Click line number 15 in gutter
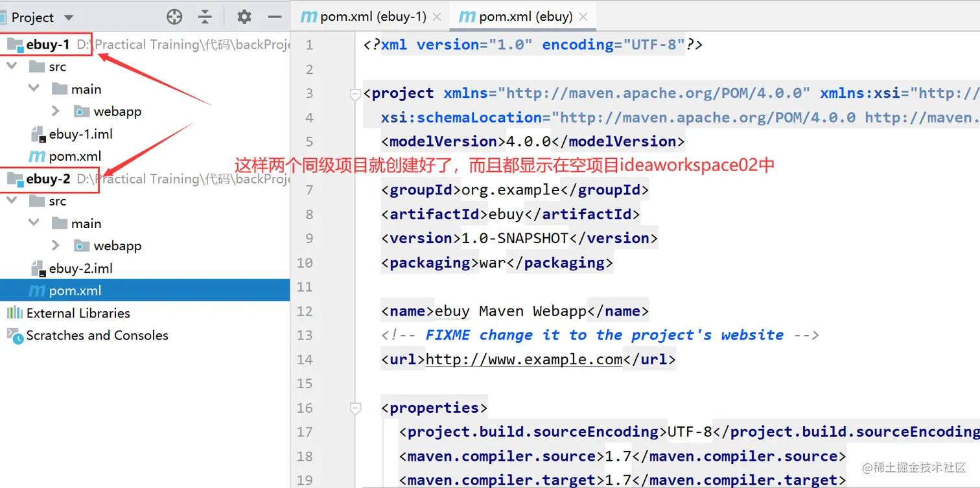 [x=305, y=384]
